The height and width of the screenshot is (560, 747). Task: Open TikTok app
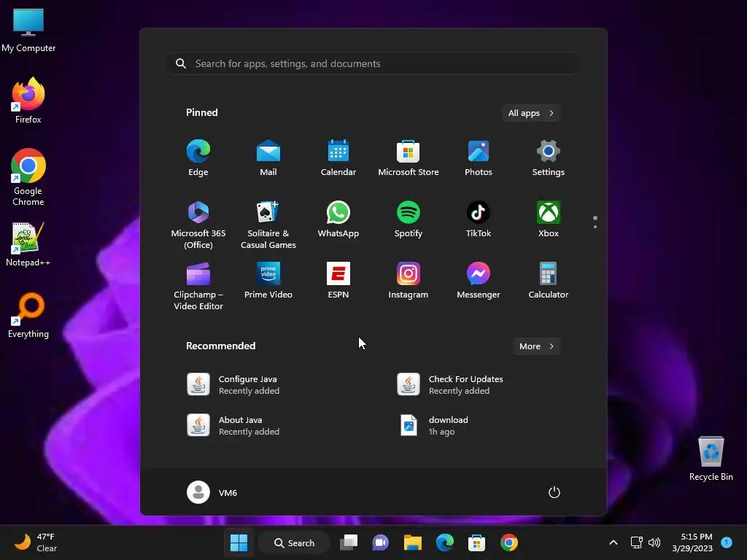coord(479,219)
